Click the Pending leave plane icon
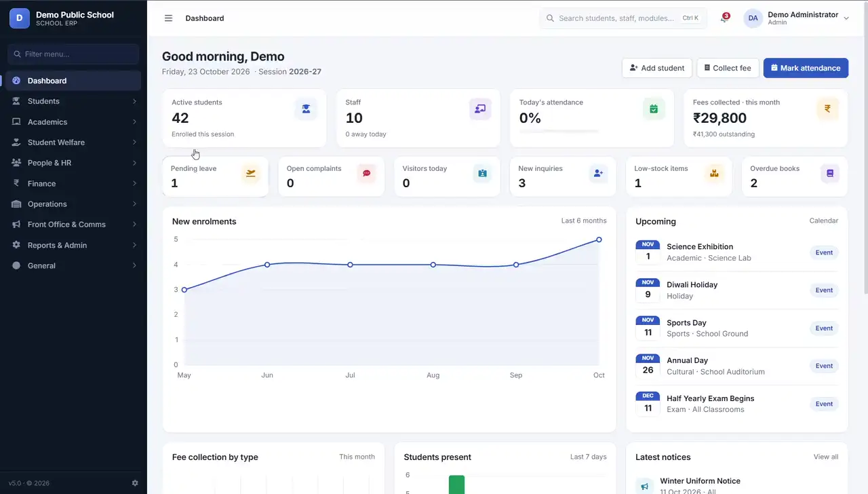This screenshot has height=494, width=868. click(251, 174)
